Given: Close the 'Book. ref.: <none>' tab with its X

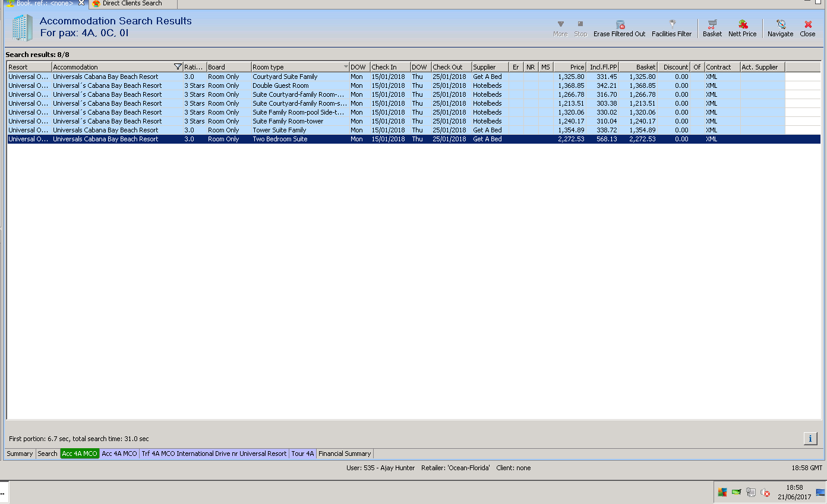Looking at the screenshot, I should pyautogui.click(x=81, y=3).
